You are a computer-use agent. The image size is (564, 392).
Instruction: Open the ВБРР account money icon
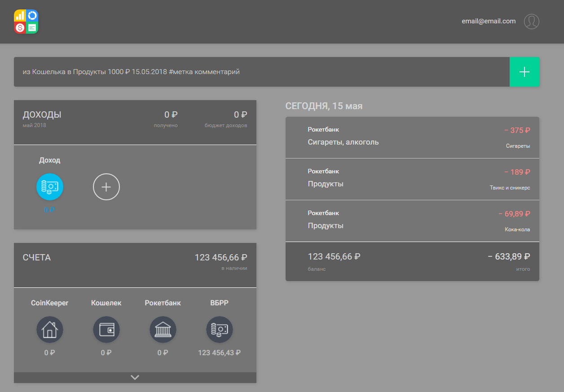220,330
